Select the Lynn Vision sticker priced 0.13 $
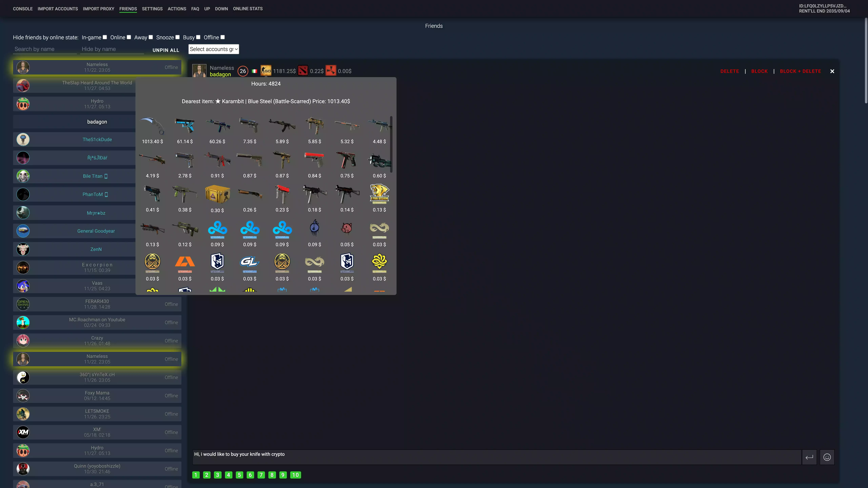 (x=379, y=194)
